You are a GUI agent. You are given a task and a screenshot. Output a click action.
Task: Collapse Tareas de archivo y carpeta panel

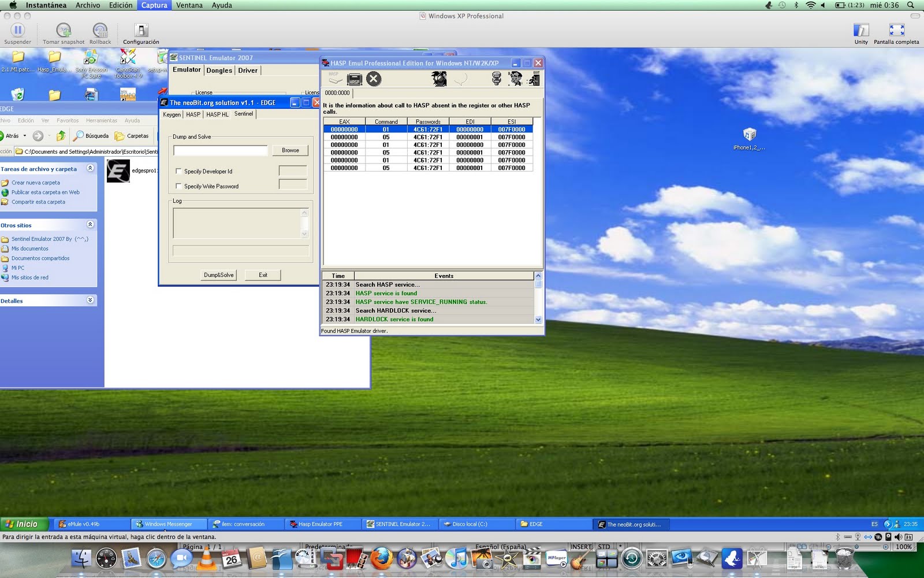click(90, 168)
